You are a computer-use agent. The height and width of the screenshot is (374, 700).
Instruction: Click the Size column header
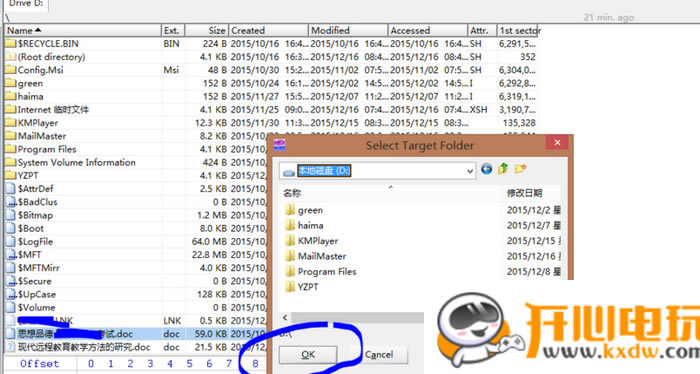207,30
